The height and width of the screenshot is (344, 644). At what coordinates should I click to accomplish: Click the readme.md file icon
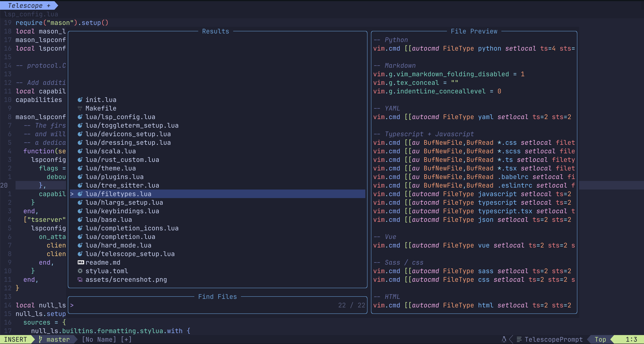[80, 262]
